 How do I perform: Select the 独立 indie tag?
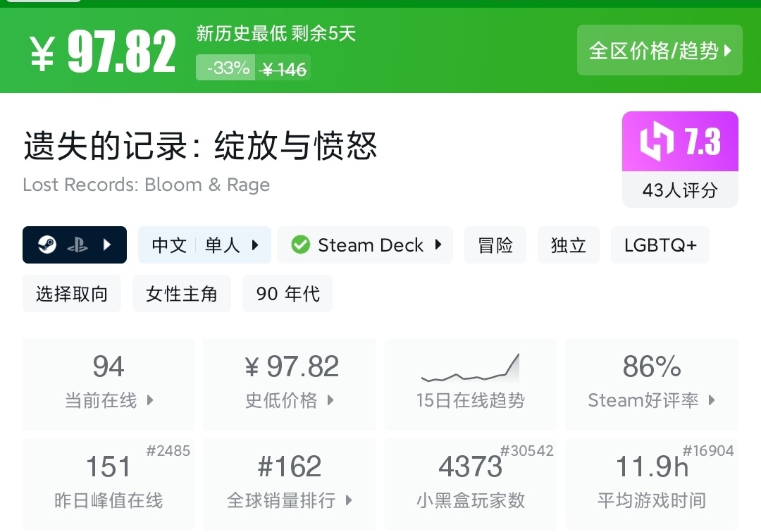click(568, 245)
